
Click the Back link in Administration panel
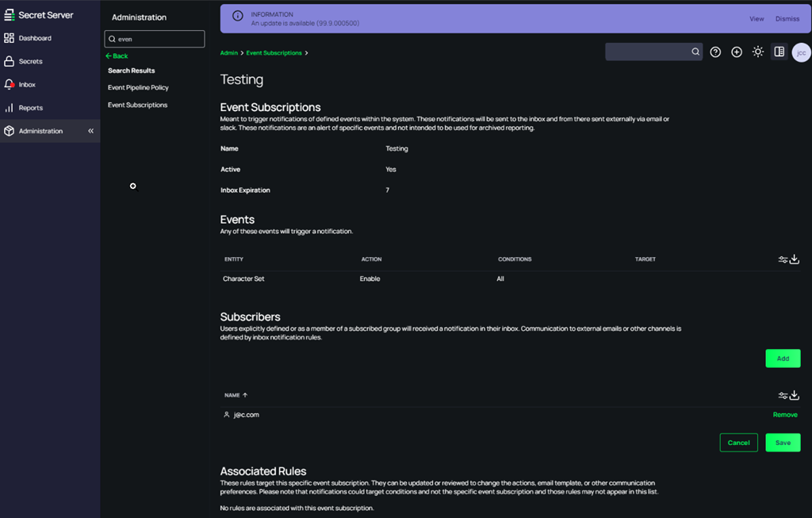117,56
